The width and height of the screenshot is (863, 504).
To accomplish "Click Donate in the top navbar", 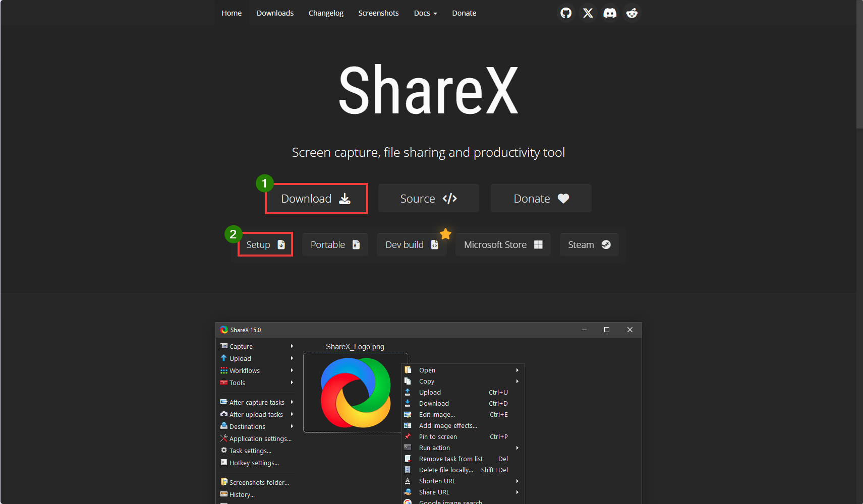I will pyautogui.click(x=464, y=13).
